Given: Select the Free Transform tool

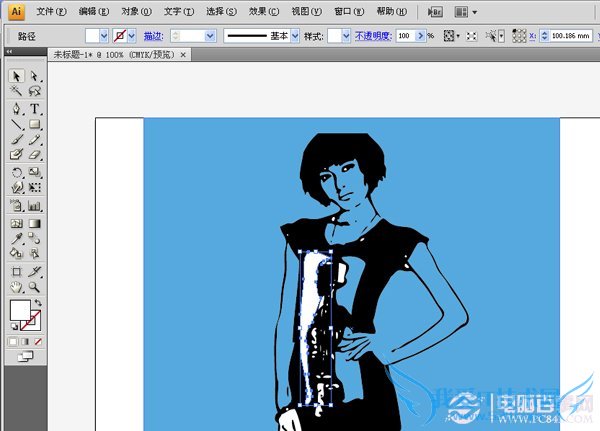Looking at the screenshot, I should [x=34, y=188].
